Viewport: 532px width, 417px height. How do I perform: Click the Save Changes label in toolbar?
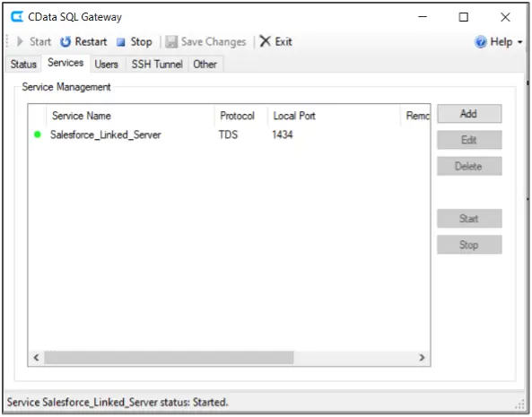[x=214, y=41]
